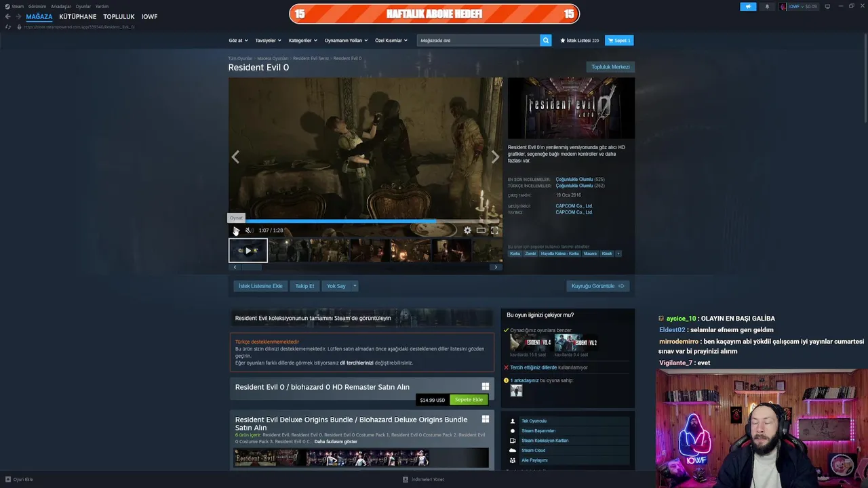Reload the page with the refresh icon
The width and height of the screenshot is (868, 488).
tap(8, 27)
